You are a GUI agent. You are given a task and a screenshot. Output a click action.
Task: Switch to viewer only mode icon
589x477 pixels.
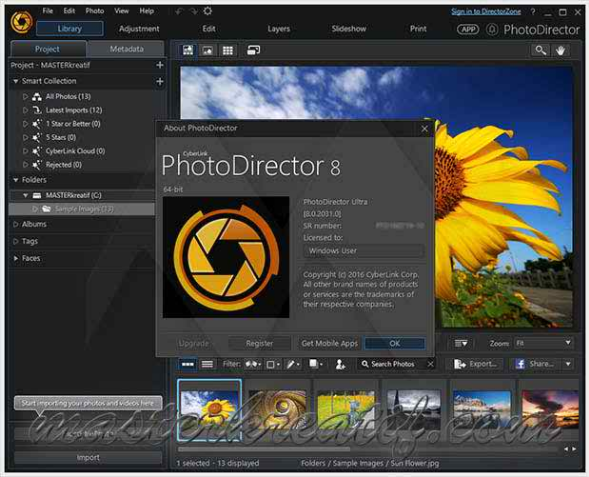coord(207,50)
